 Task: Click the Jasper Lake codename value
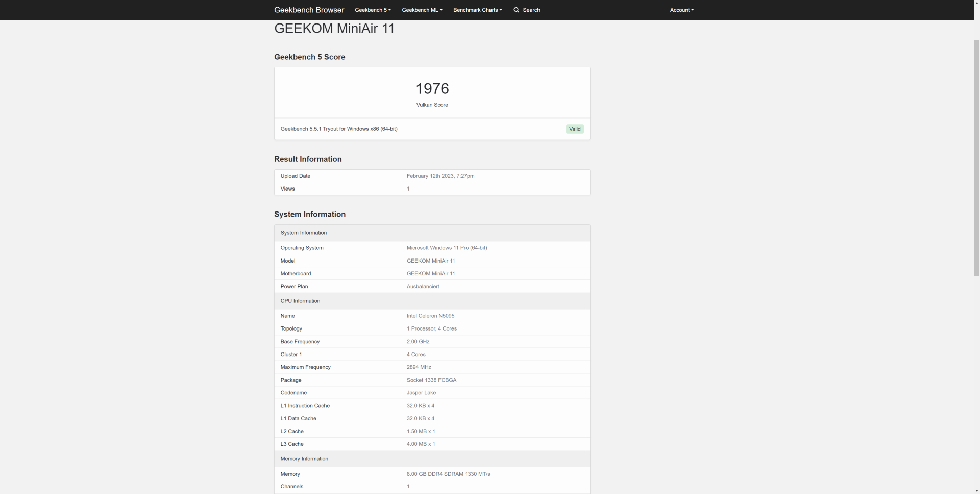point(421,392)
